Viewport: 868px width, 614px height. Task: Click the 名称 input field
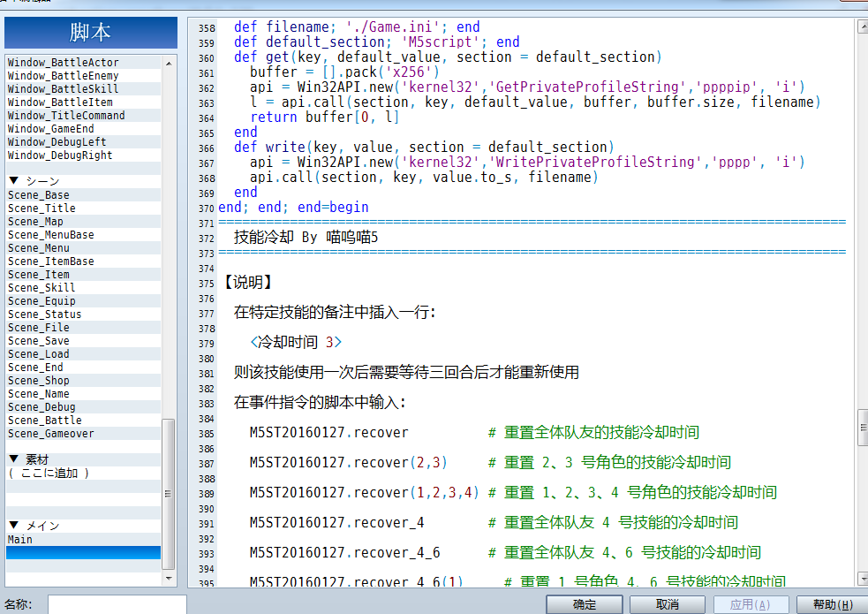(x=117, y=604)
